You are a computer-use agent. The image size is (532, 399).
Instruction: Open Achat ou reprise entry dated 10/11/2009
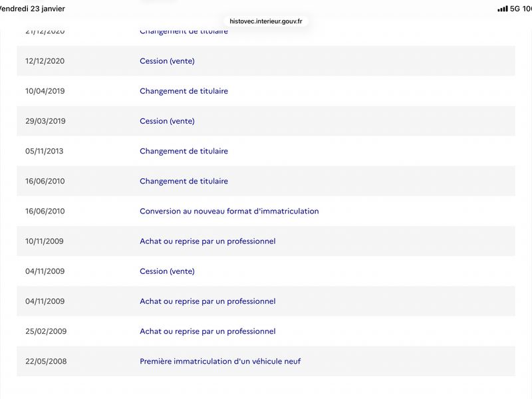(207, 241)
